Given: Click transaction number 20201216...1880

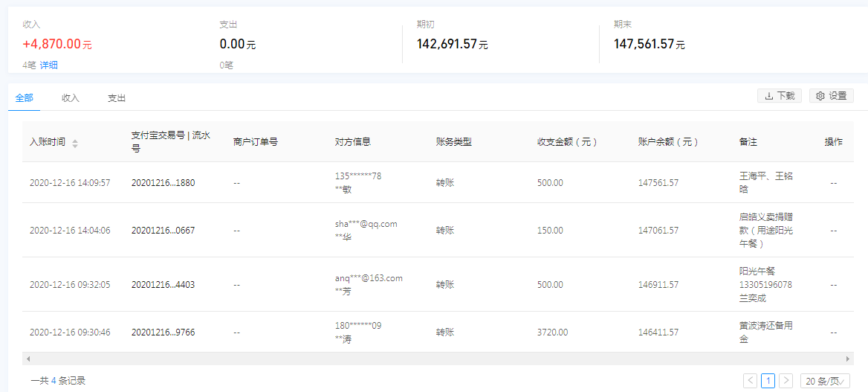Looking at the screenshot, I should point(163,183).
